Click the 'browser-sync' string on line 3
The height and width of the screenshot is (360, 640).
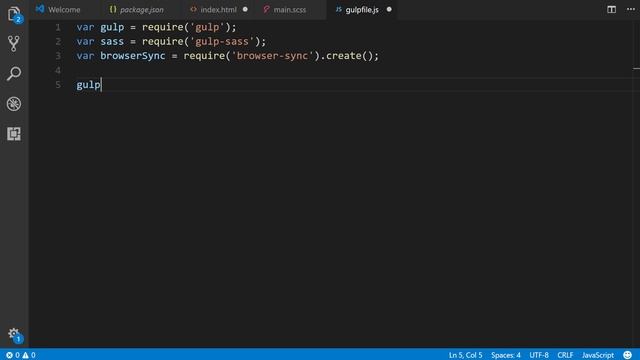pos(272,56)
